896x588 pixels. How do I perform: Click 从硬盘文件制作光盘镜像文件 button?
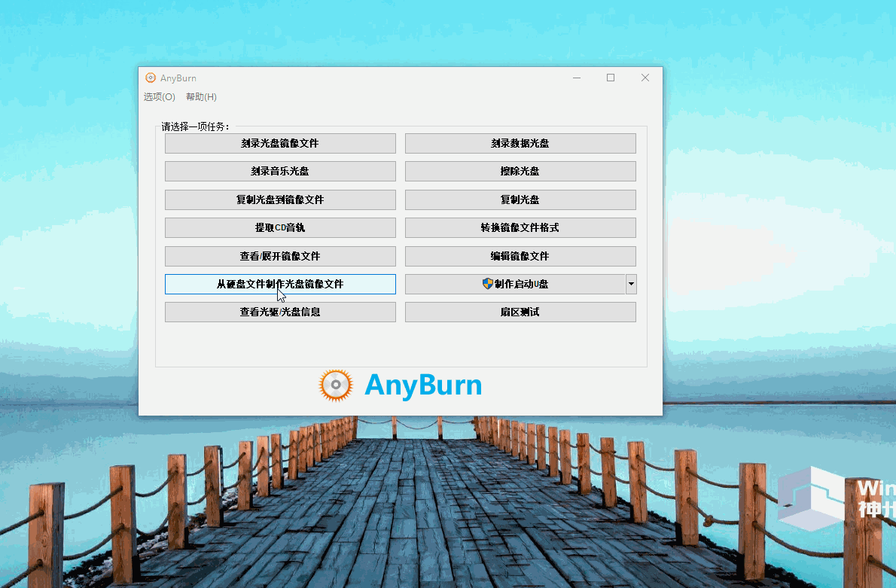(280, 284)
